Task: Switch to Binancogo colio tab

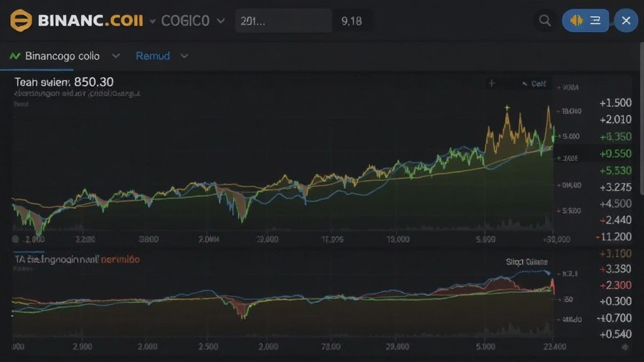Action: 62,56
